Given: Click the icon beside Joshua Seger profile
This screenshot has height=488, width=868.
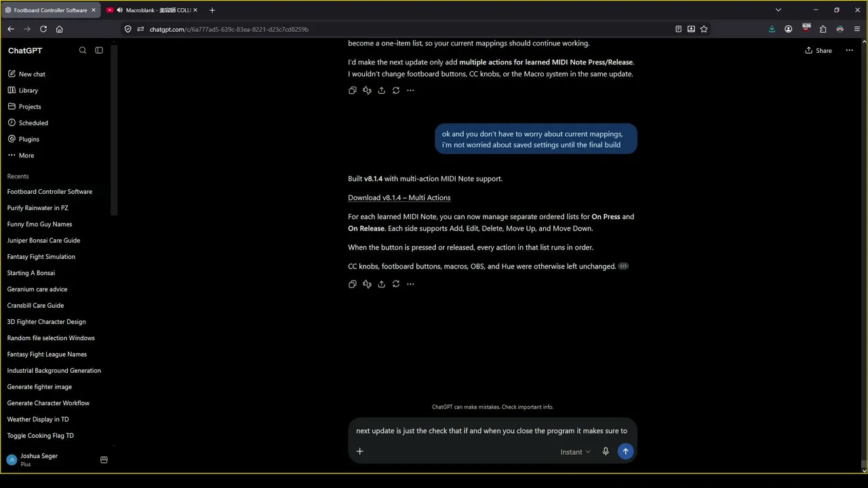Looking at the screenshot, I should pyautogui.click(x=104, y=460).
